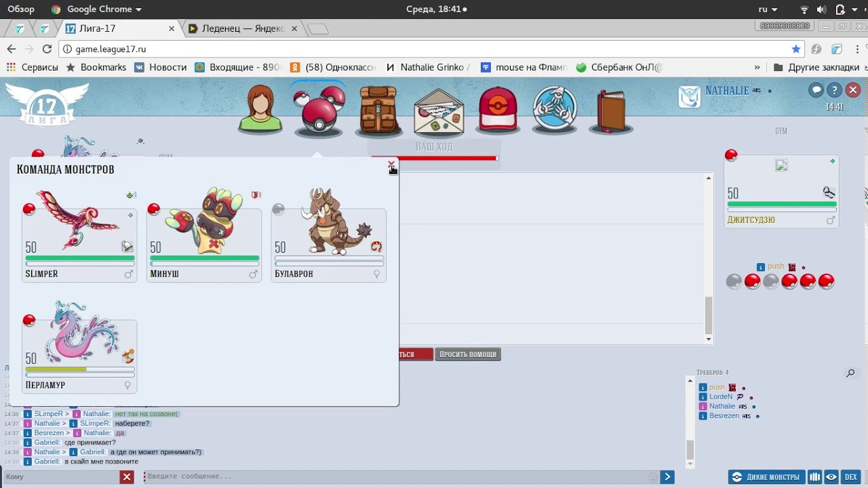The height and width of the screenshot is (488, 868).
Task: Open info icon next to LordeN trainer
Action: (703, 397)
